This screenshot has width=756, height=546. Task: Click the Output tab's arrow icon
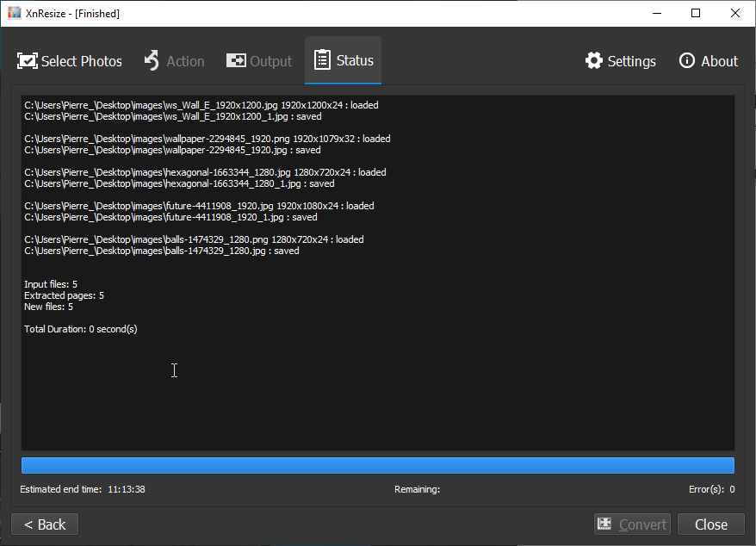pyautogui.click(x=236, y=61)
